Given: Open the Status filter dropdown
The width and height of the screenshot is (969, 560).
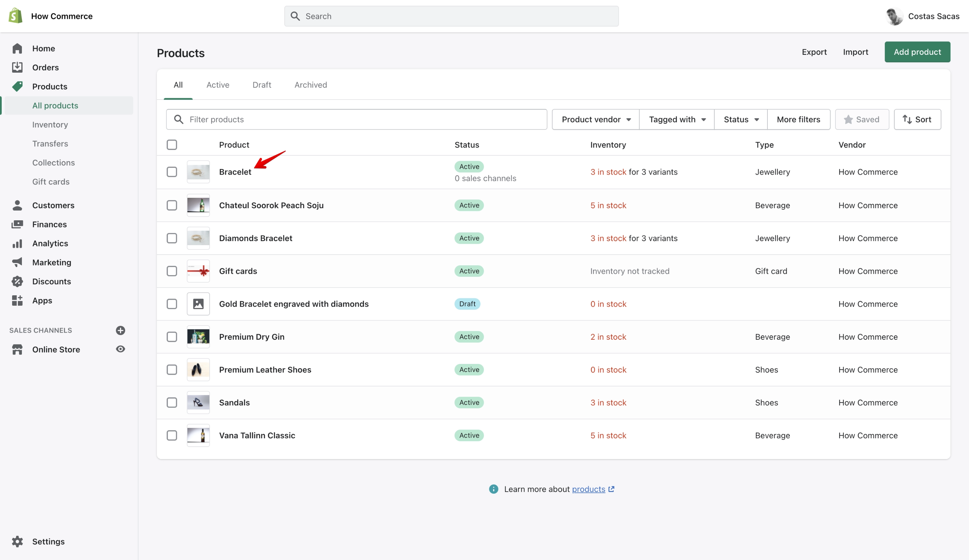Looking at the screenshot, I should pos(741,119).
